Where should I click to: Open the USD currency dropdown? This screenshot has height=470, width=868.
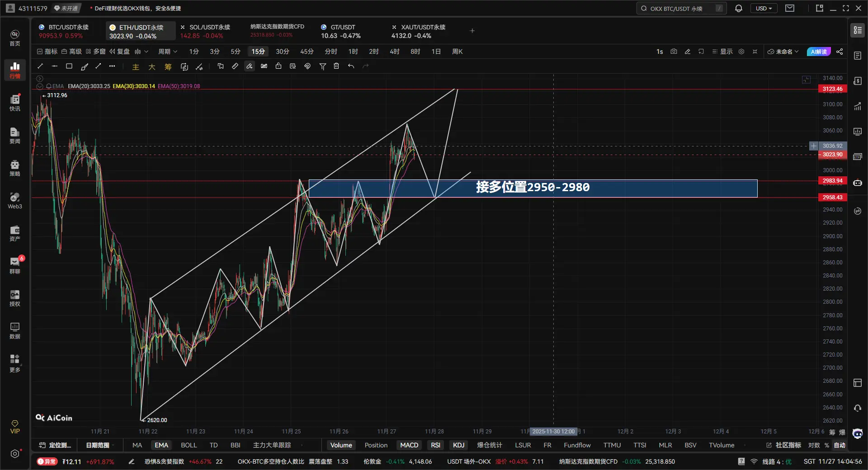pos(764,9)
